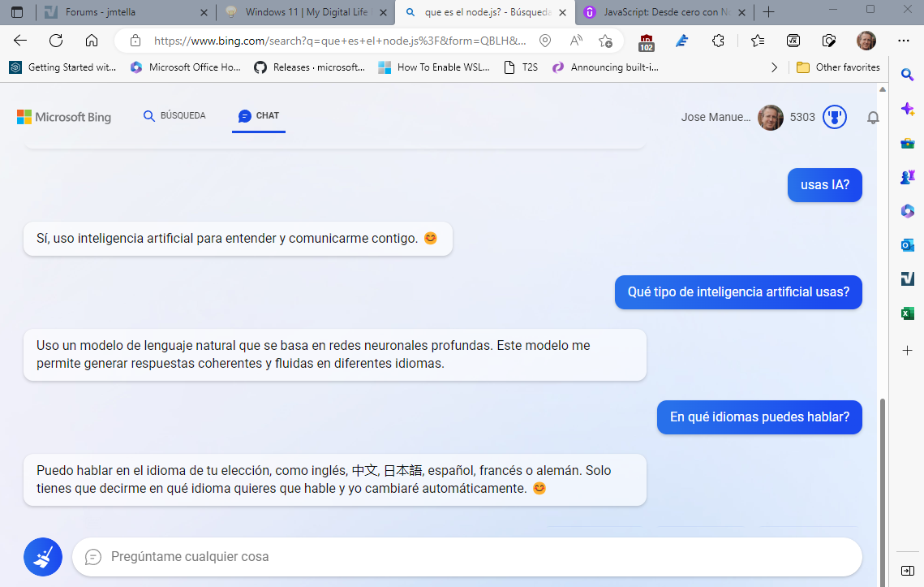
Task: Switch to Windows 11 My Digital Life tab
Action: (x=306, y=12)
